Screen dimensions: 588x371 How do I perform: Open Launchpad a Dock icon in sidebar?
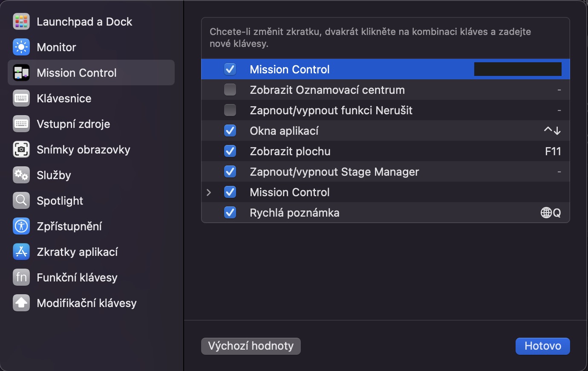(21, 22)
